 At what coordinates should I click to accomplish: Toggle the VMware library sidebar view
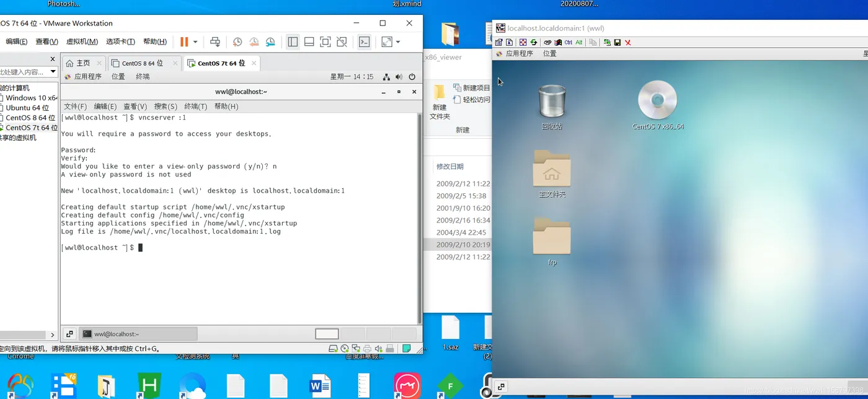[x=293, y=42]
